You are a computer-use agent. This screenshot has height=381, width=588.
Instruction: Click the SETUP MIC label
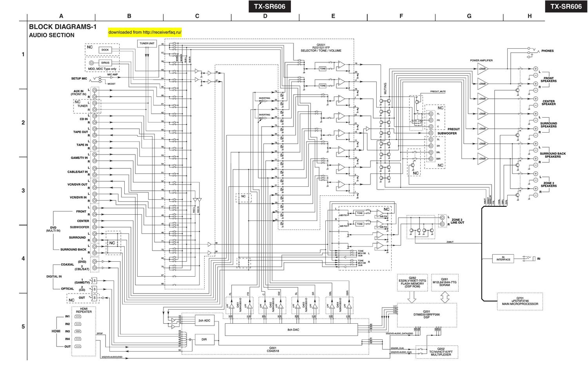point(79,78)
